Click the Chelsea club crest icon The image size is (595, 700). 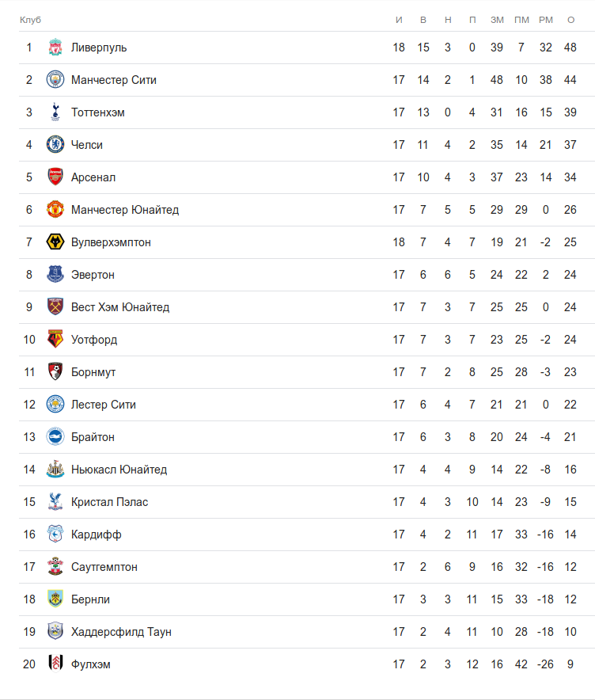[x=55, y=145]
